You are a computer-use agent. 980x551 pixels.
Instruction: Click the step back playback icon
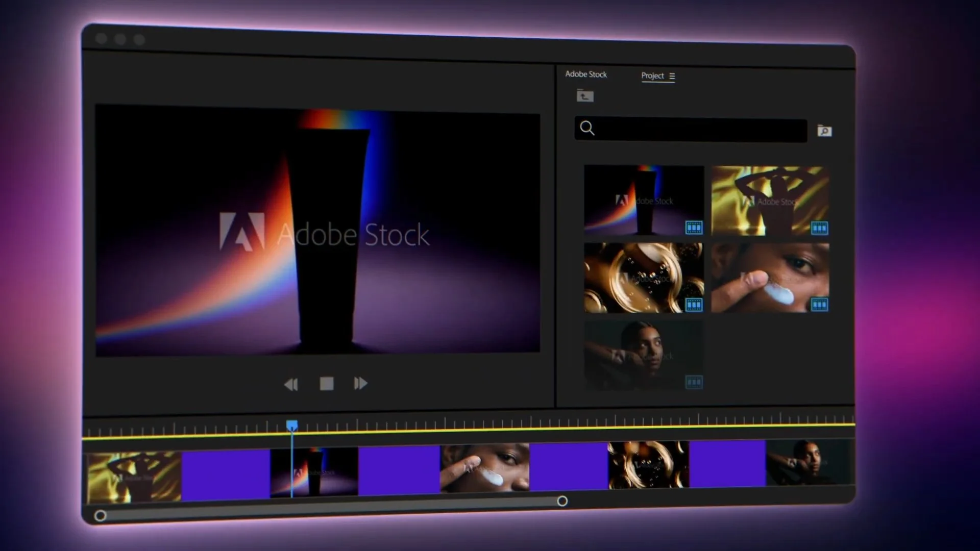[x=291, y=384]
